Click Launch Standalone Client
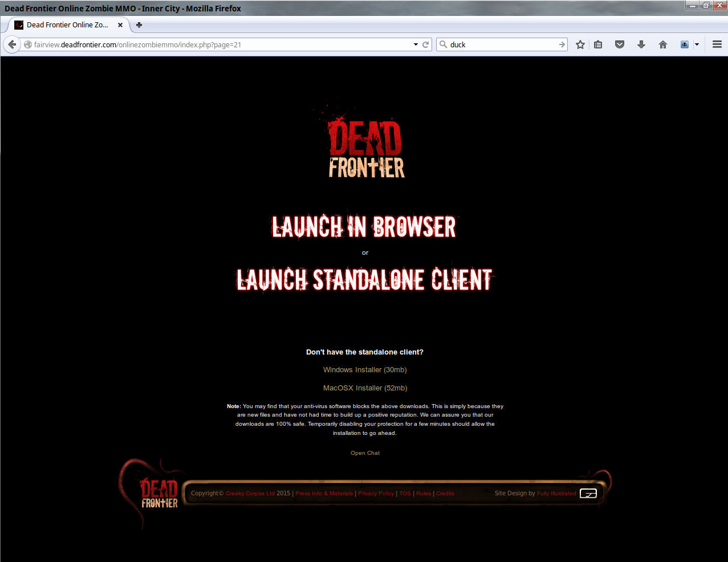The width and height of the screenshot is (728, 562). tap(365, 280)
